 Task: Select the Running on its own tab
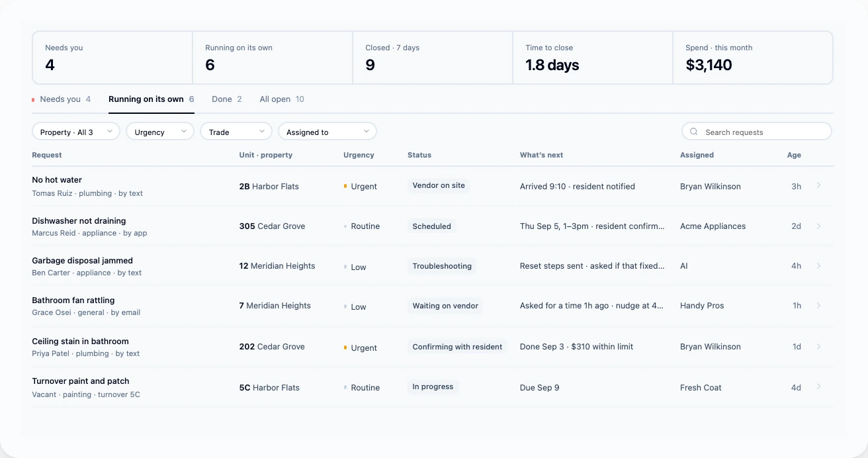tap(152, 99)
